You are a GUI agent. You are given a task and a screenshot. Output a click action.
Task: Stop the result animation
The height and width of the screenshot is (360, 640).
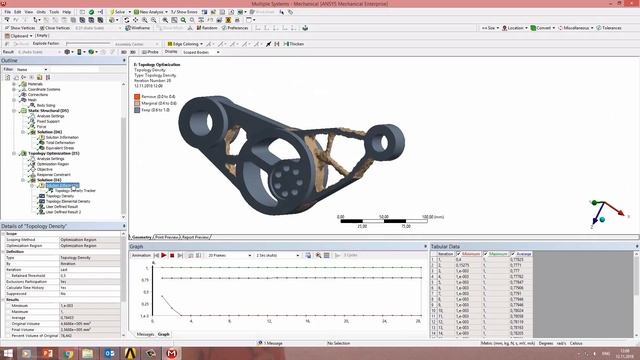pyautogui.click(x=172, y=255)
